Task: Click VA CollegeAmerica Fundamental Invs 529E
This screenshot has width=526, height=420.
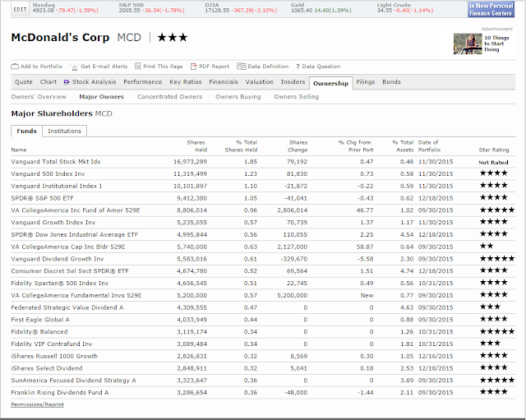Action: tap(76, 295)
